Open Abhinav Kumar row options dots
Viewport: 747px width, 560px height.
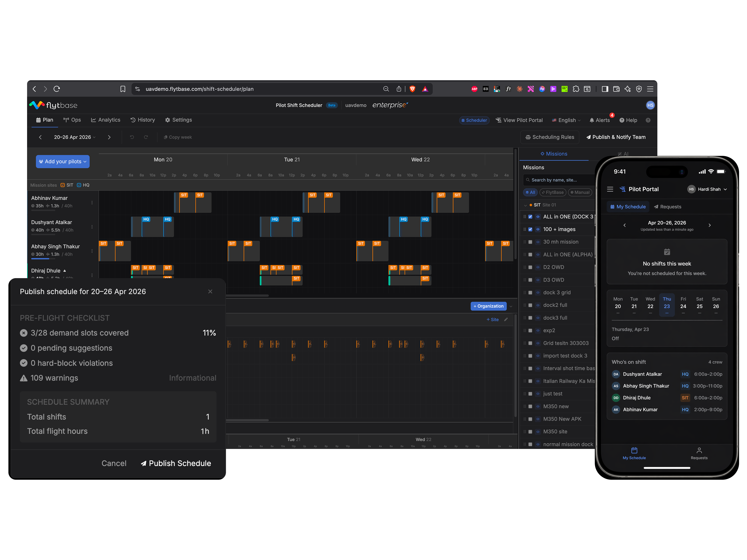[92, 203]
